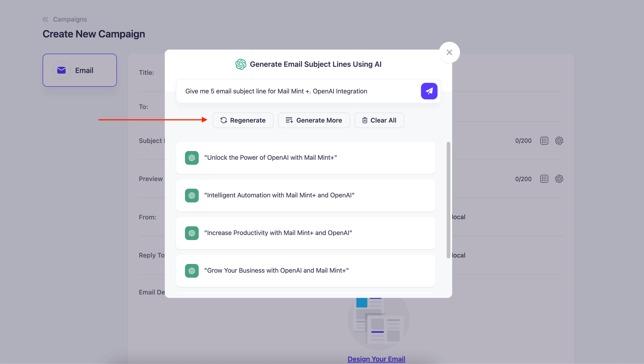
Task: Click the Design Your Email link at bottom
Action: point(377,359)
